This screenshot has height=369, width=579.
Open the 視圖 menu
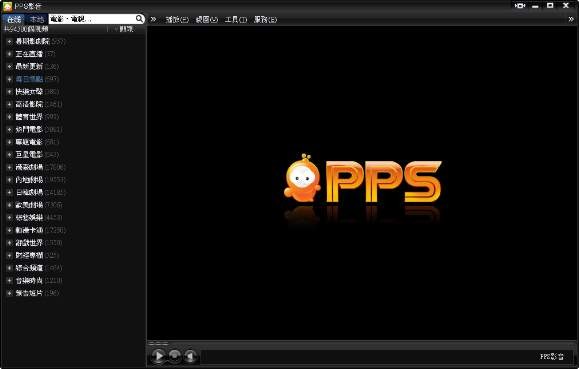206,20
